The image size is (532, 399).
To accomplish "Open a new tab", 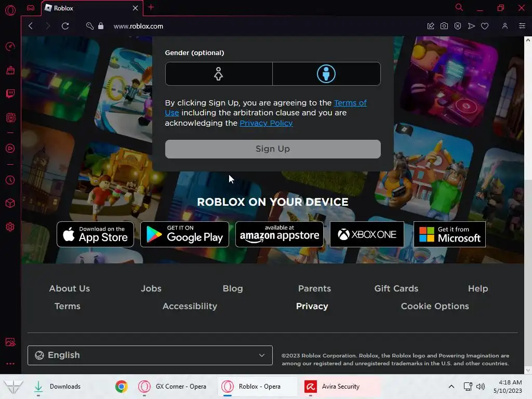I will point(151,7).
